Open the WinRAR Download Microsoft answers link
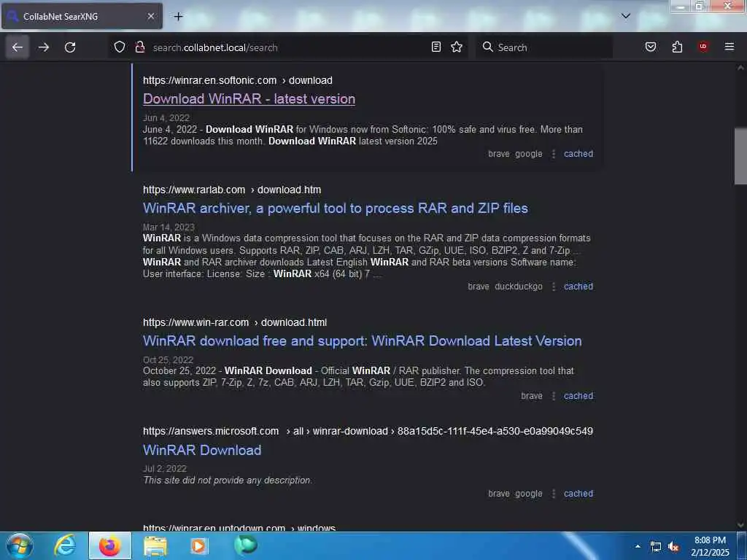This screenshot has height=560, width=747. pos(202,450)
